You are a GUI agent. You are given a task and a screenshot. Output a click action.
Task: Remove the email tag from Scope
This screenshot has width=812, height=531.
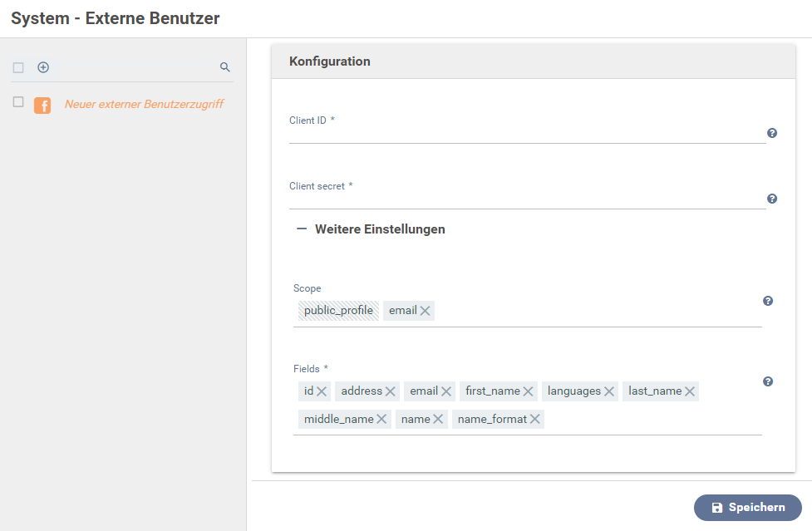coord(426,311)
